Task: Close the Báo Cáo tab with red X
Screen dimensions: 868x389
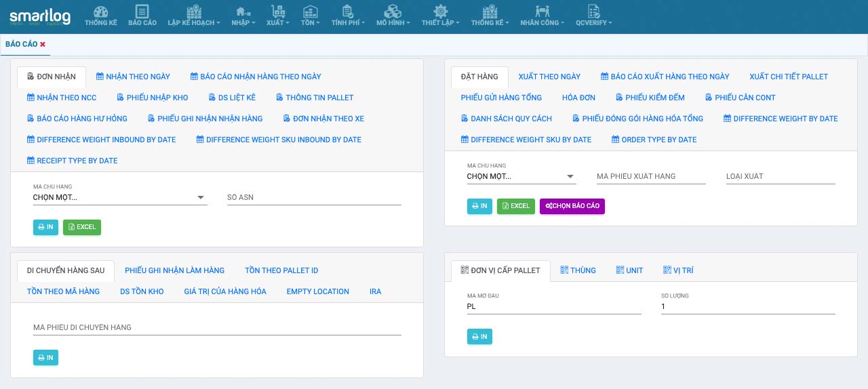Action: click(43, 44)
